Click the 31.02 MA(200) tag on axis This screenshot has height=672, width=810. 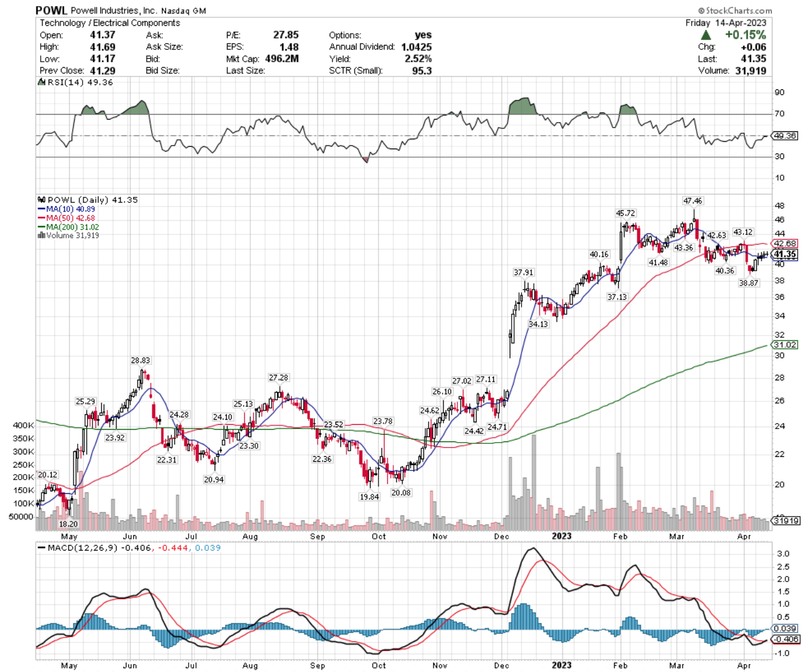(785, 345)
